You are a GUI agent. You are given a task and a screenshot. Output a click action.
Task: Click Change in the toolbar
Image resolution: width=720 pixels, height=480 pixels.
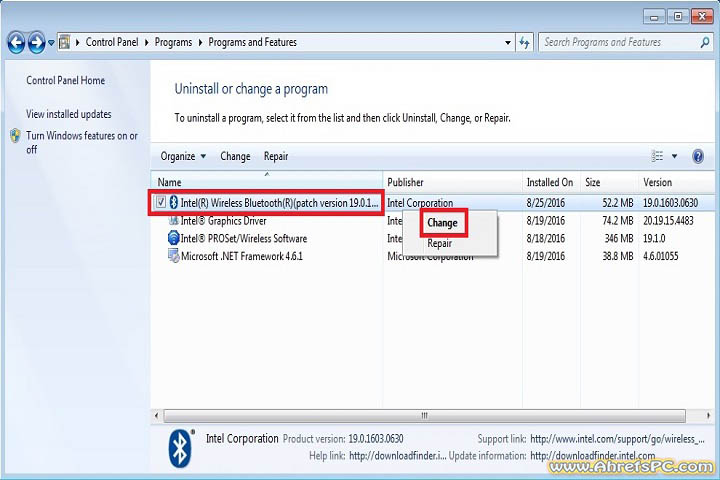[235, 156]
